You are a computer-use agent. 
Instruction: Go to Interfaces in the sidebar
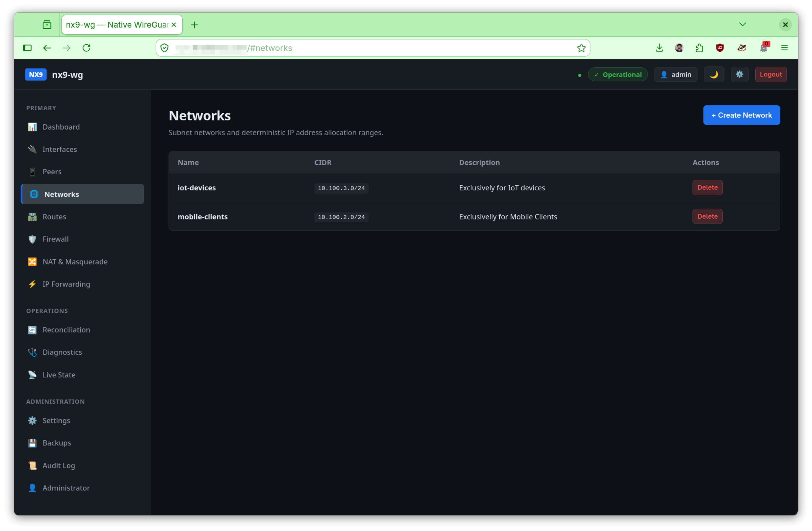tap(82, 149)
